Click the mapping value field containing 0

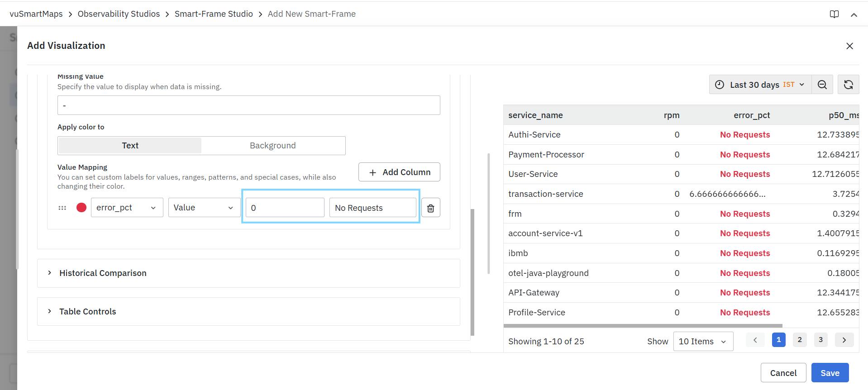tap(285, 208)
